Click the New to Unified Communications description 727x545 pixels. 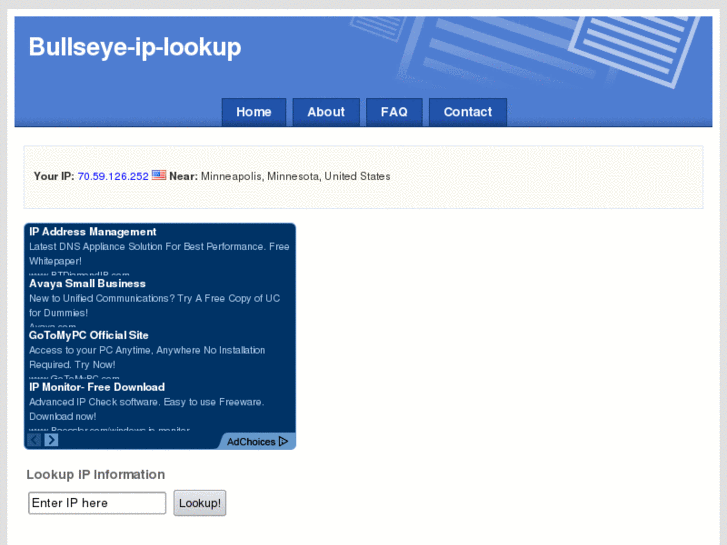(x=154, y=305)
